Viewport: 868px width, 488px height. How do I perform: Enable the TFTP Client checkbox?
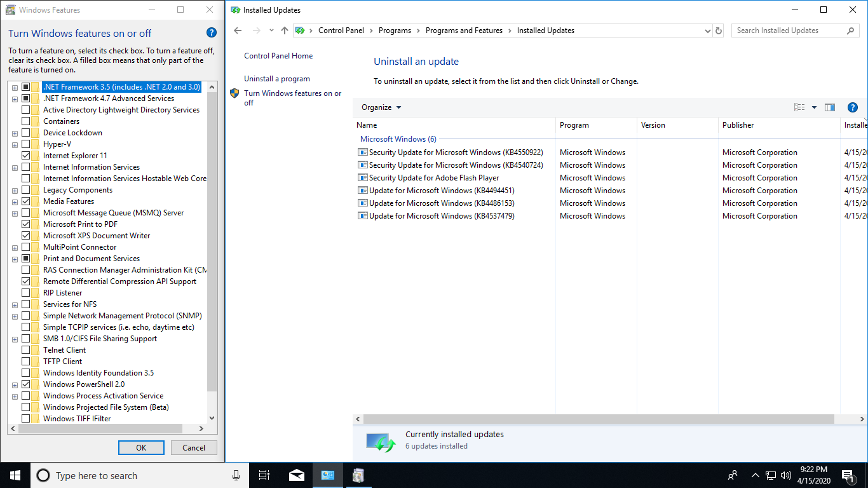26,362
